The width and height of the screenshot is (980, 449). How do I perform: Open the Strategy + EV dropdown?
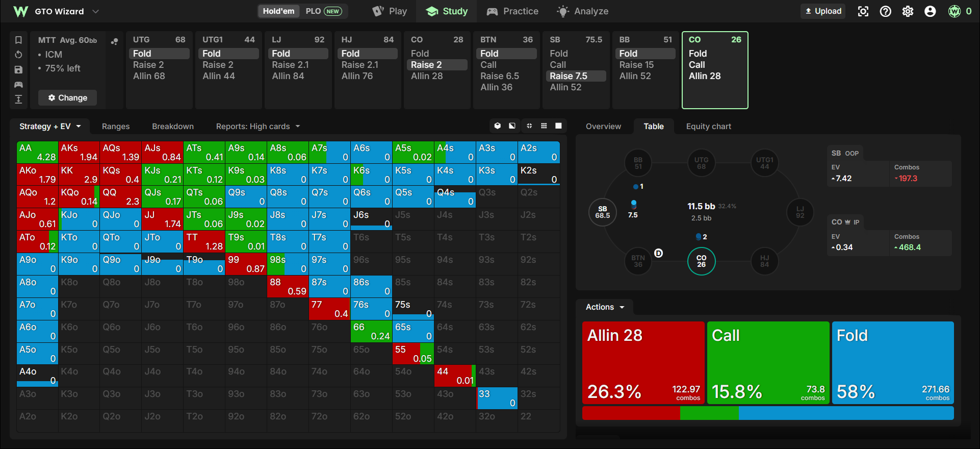click(x=50, y=127)
